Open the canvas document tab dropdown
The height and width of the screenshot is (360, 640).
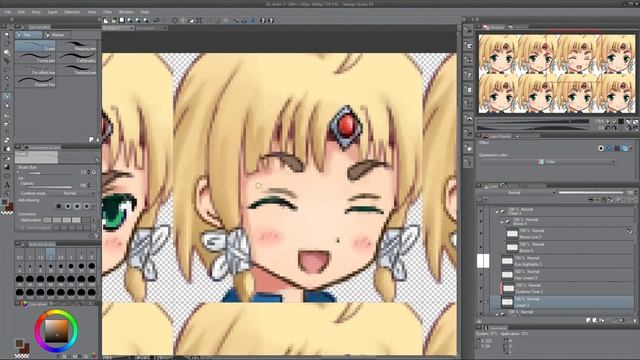pos(131,28)
